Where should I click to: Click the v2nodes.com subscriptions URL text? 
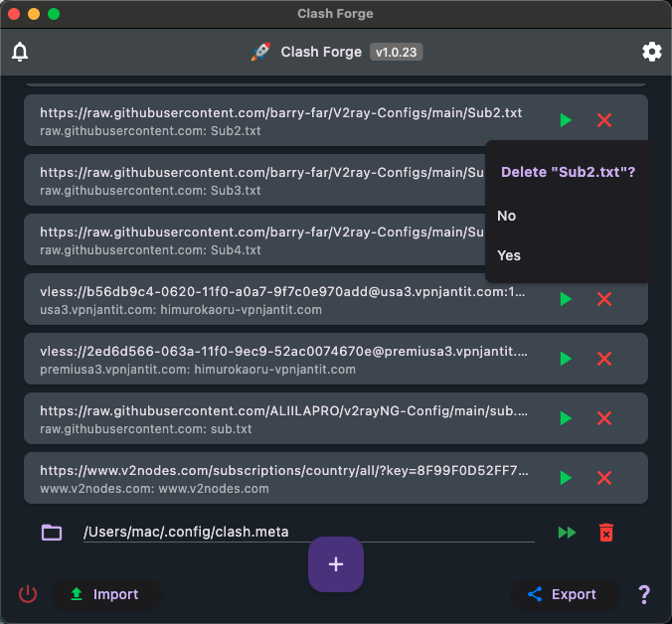(x=284, y=470)
